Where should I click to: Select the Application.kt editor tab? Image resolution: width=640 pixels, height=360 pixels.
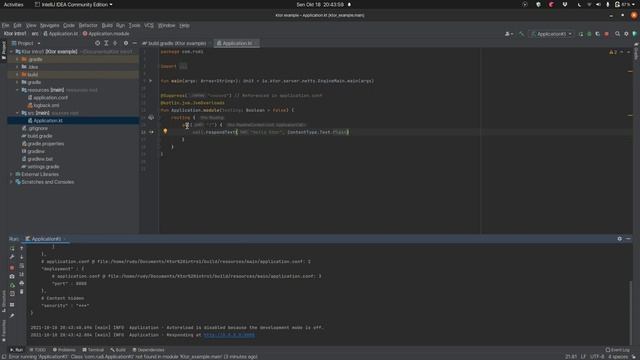(x=237, y=43)
